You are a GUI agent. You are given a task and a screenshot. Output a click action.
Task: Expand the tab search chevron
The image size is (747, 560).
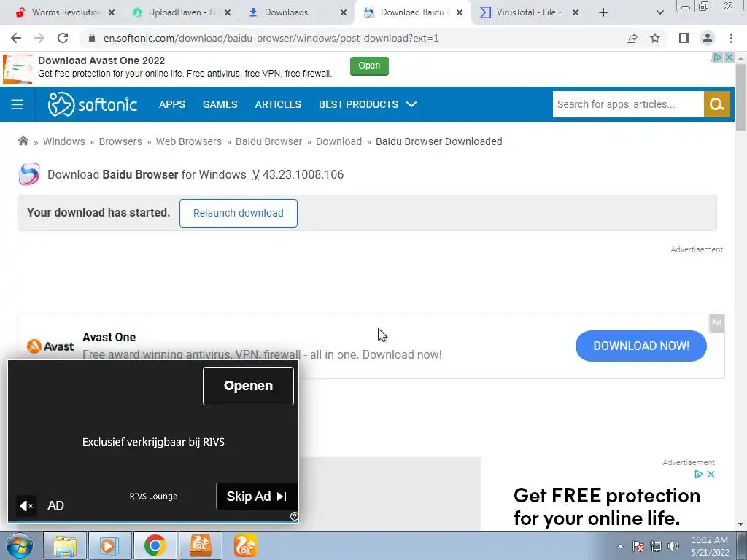[x=659, y=12]
